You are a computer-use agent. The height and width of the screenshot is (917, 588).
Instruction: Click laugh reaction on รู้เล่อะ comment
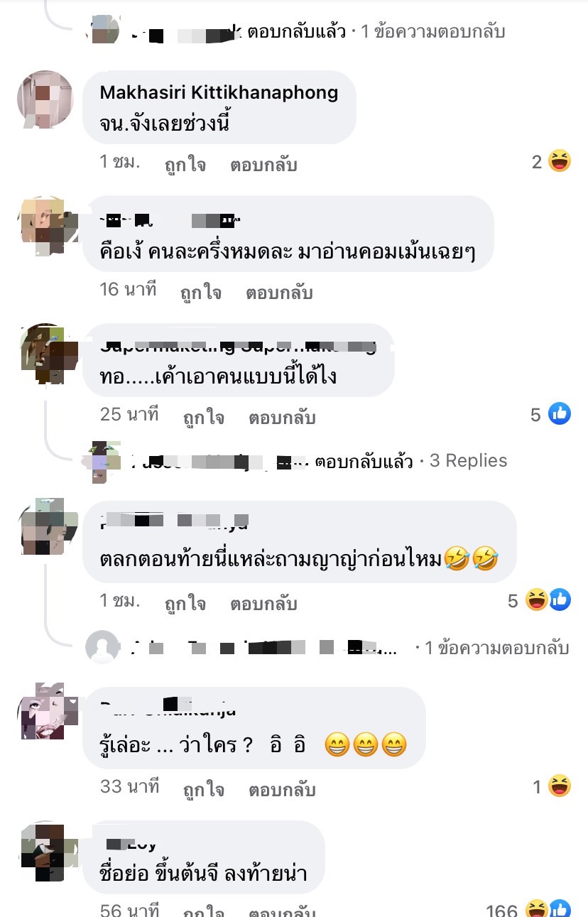tap(560, 786)
